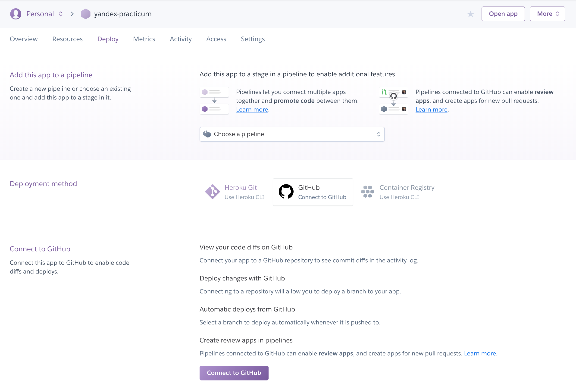Favorite the app with the star icon
This screenshot has height=392, width=576.
tap(470, 14)
